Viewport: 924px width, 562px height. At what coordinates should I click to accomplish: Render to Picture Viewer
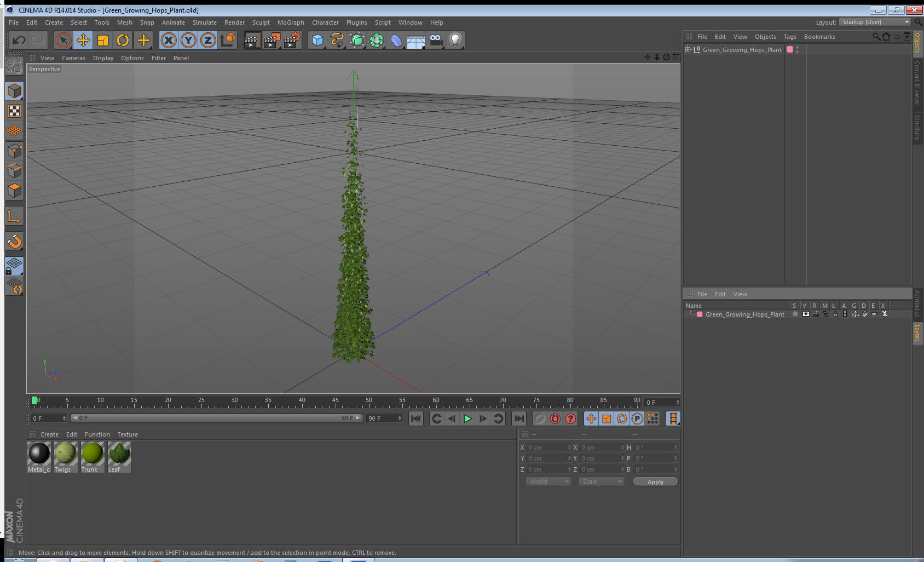click(x=272, y=40)
